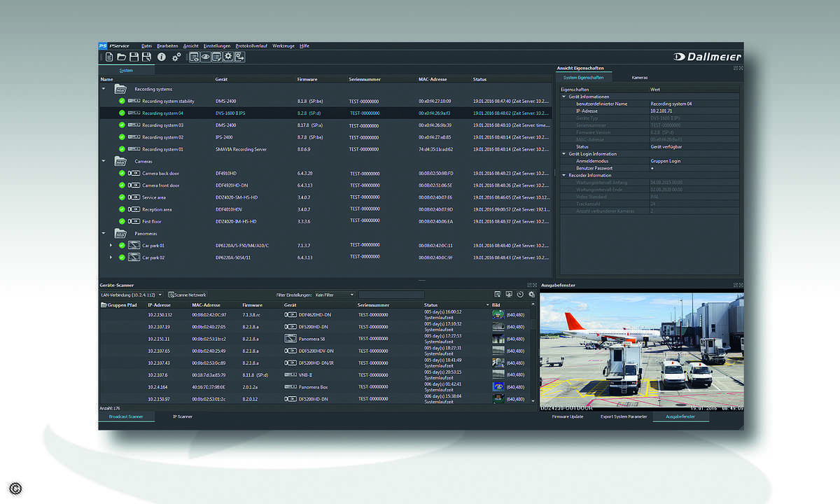Click Scanne Netzwerk button
The height and width of the screenshot is (504, 840).
click(x=188, y=295)
